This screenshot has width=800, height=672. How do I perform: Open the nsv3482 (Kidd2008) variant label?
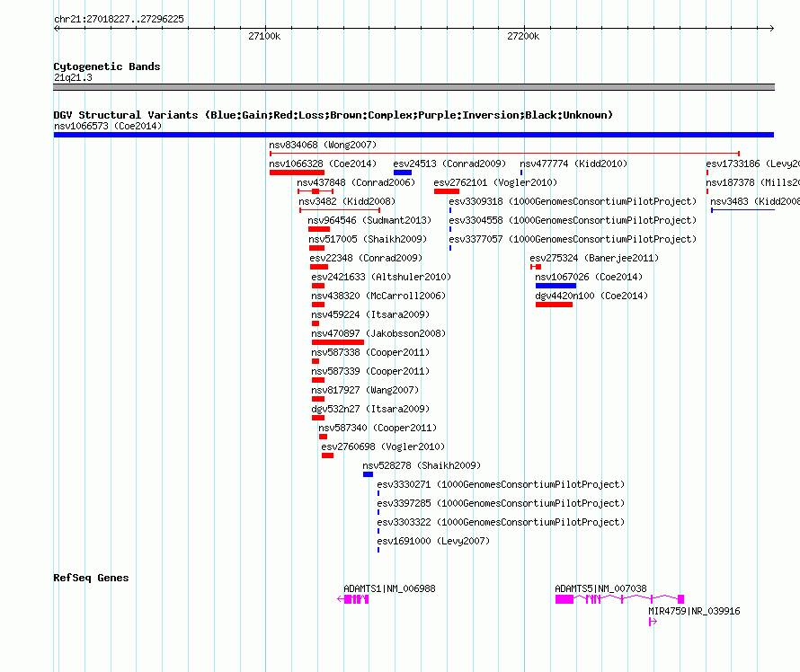click(347, 201)
